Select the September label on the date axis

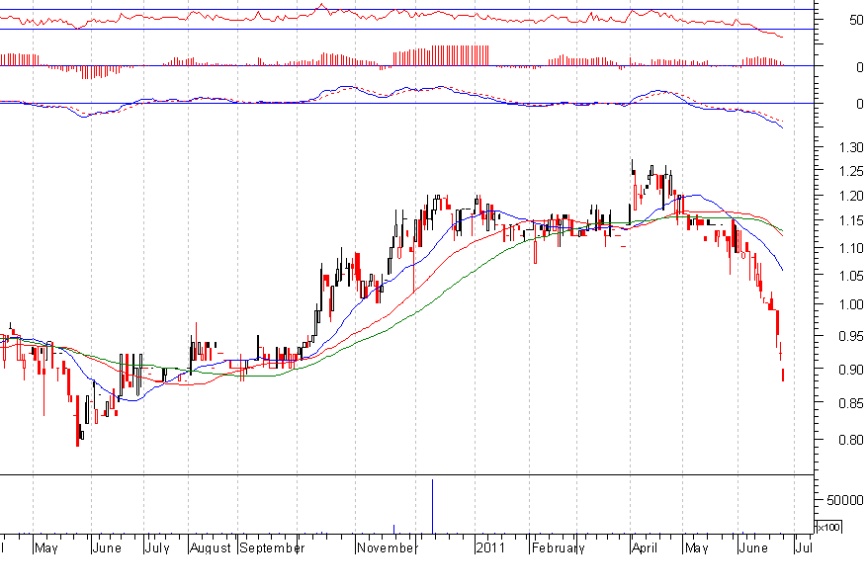pos(273,546)
